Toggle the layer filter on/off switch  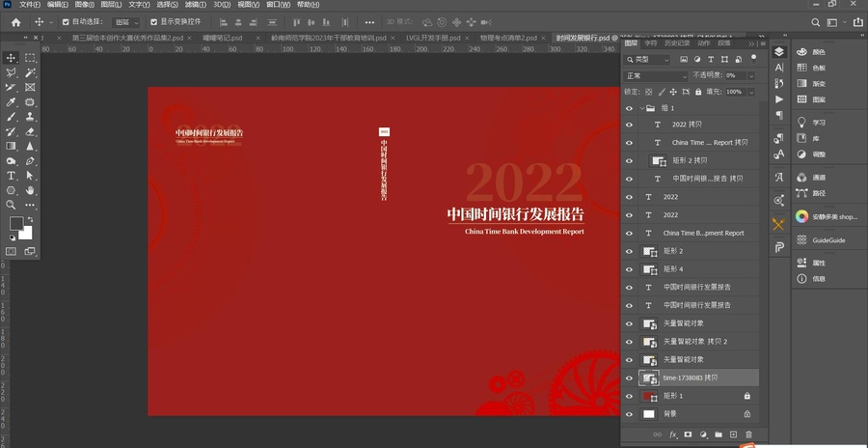click(x=753, y=58)
